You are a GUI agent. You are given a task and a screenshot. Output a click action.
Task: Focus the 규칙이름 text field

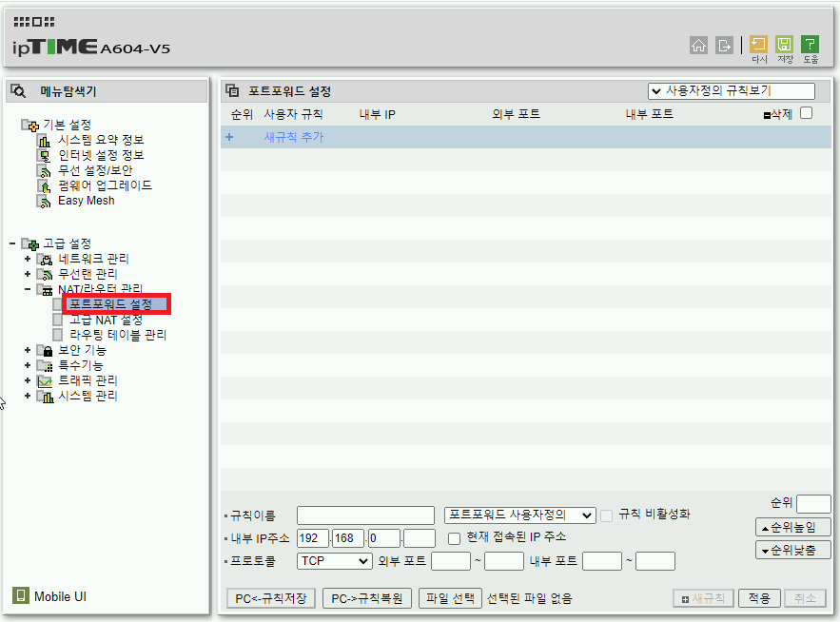[365, 515]
